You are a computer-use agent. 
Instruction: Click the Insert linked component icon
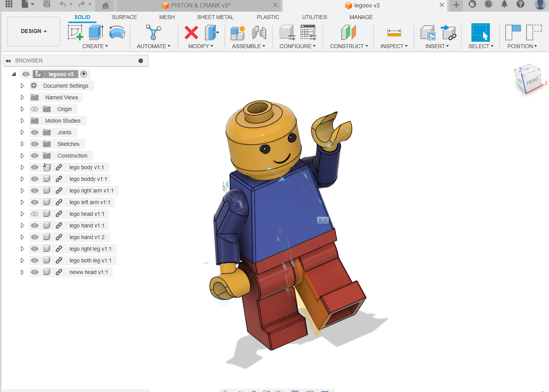[x=448, y=33]
